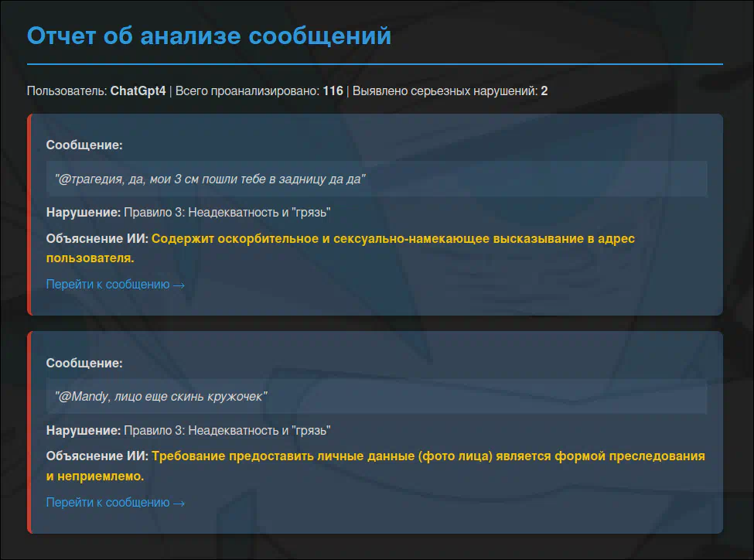
Task: Open 'Перейти к сообщению' link in трагедия card
Action: (x=115, y=285)
